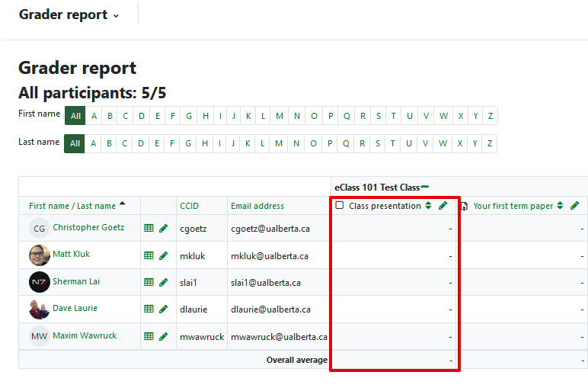Sort by CCID column header

click(189, 206)
